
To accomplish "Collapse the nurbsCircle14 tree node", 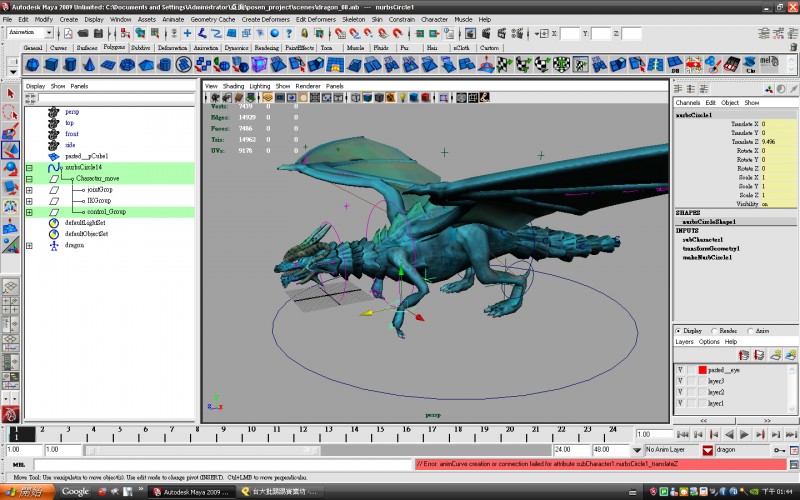I will [29, 167].
